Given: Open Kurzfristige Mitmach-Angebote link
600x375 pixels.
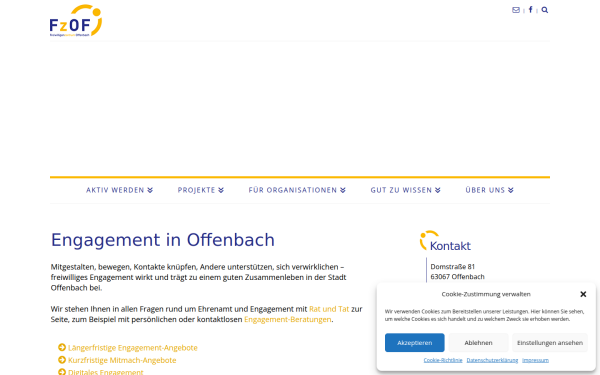Looking at the screenshot, I should click(x=122, y=360).
